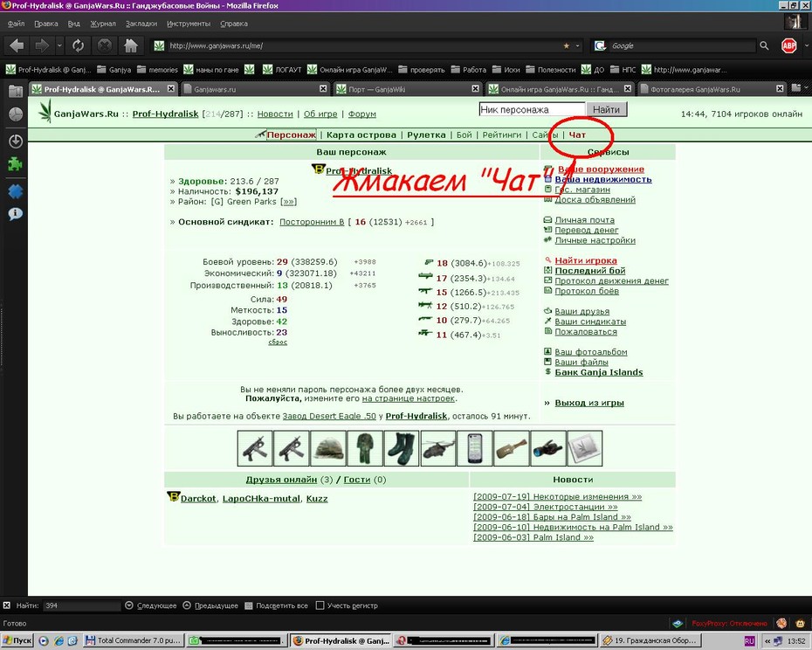This screenshot has width=812, height=650.
Task: Open the ЛОГАУТ bookmark
Action: tap(282, 70)
